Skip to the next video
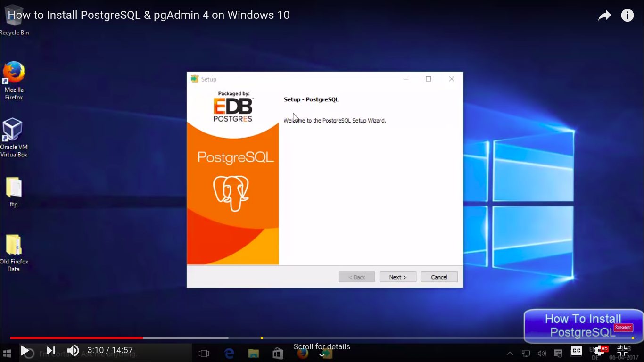 (51, 351)
